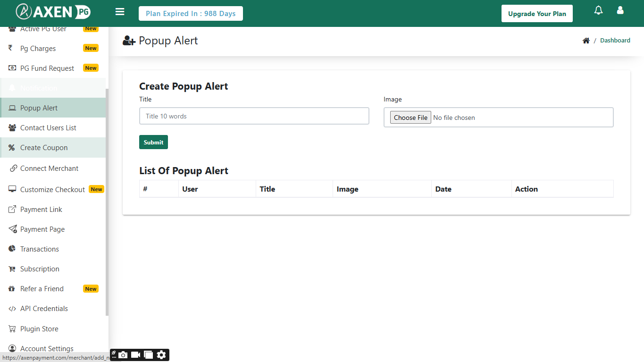Focus the Title text field
This screenshot has height=362, width=644.
click(x=254, y=116)
